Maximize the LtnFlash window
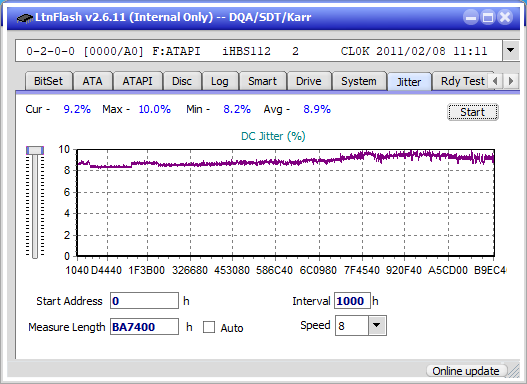This screenshot has height=384, width=527. click(x=488, y=17)
